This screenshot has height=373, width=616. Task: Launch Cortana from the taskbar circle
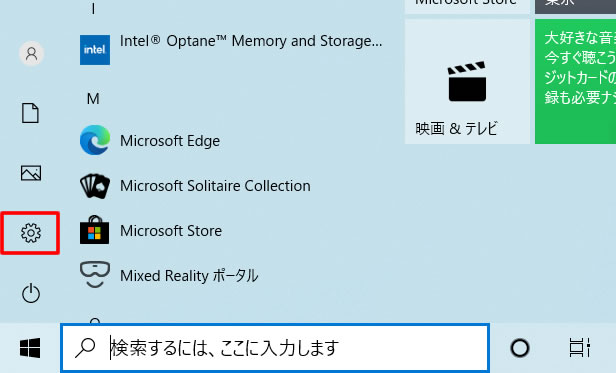[x=520, y=348]
